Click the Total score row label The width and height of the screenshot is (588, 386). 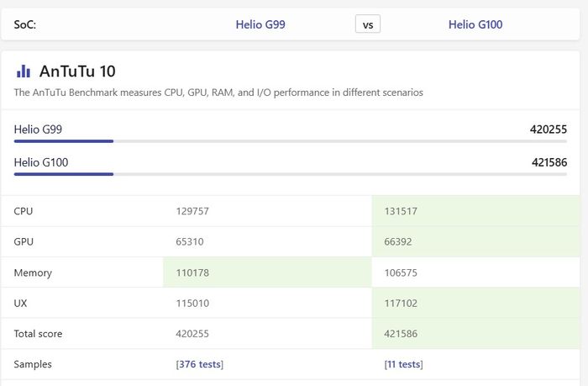coord(38,334)
